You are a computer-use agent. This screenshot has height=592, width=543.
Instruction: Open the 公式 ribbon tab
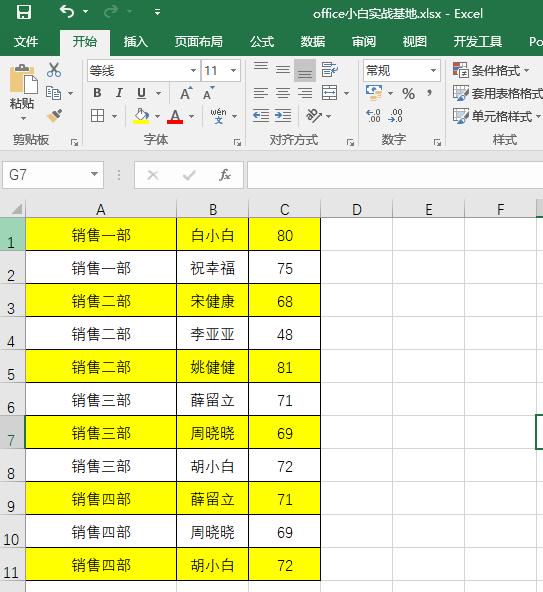click(x=262, y=42)
